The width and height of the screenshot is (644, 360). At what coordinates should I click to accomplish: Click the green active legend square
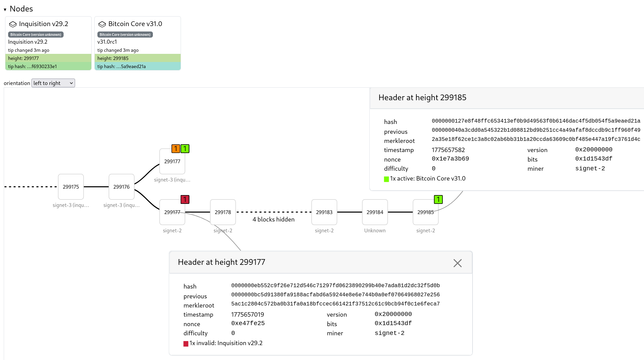[386, 179]
